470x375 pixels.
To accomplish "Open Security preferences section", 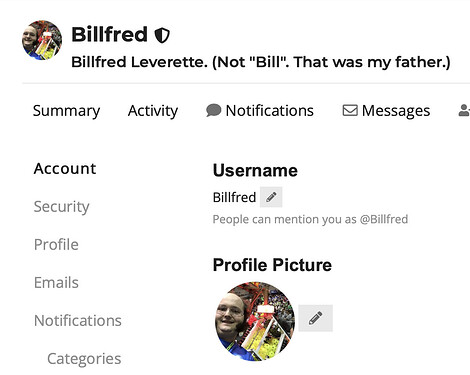I will tap(62, 207).
